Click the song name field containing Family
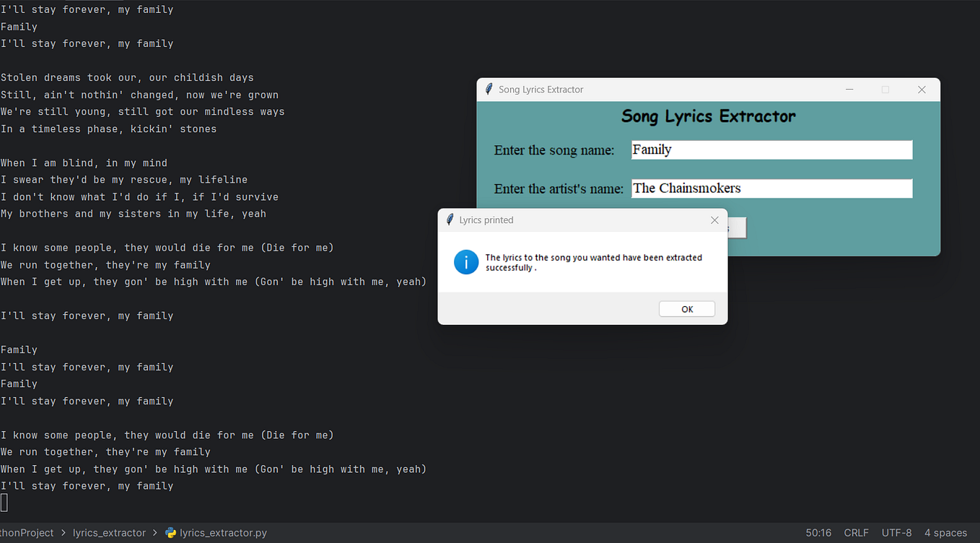Screen dimensions: 980x543 click(771, 149)
